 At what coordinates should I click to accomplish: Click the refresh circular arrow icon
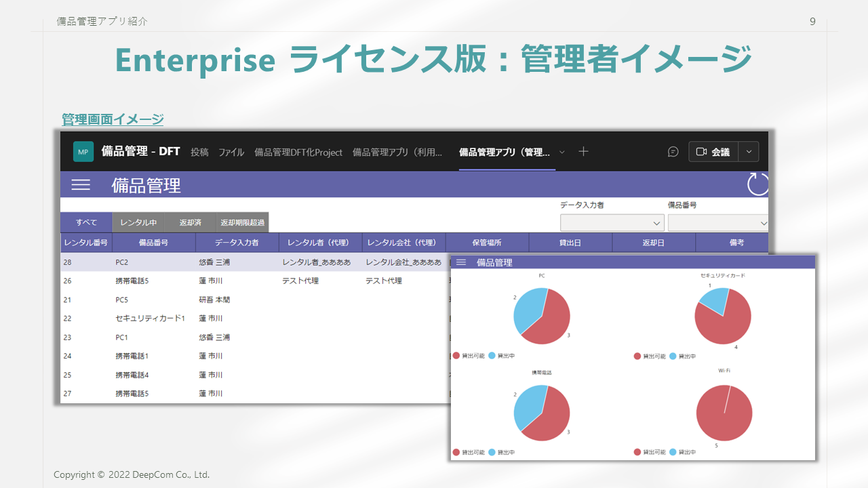[757, 184]
